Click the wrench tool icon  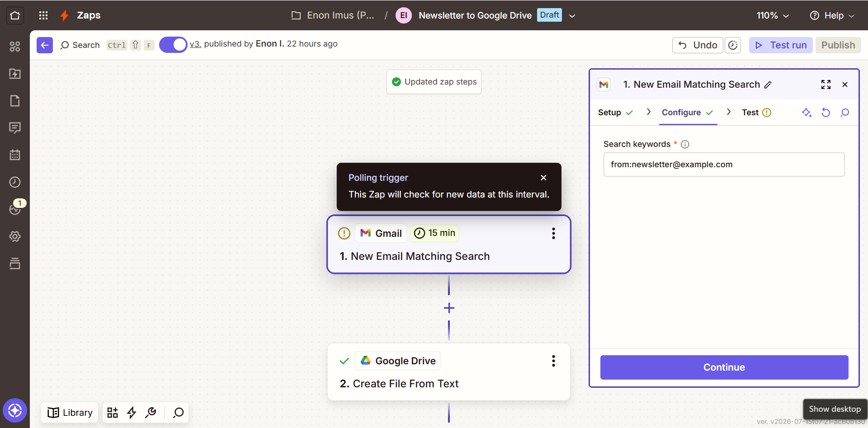(x=151, y=412)
